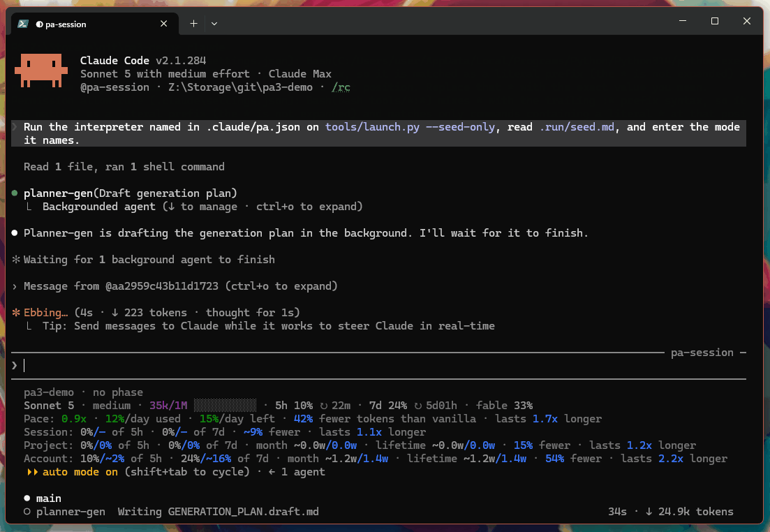
Task: Open the new tab profile dropdown
Action: [214, 24]
